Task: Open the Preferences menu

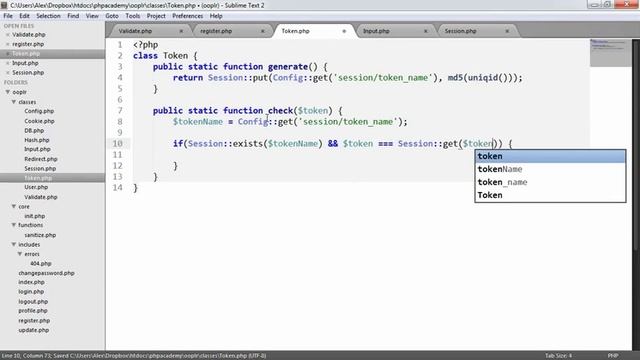Action: tap(187, 16)
